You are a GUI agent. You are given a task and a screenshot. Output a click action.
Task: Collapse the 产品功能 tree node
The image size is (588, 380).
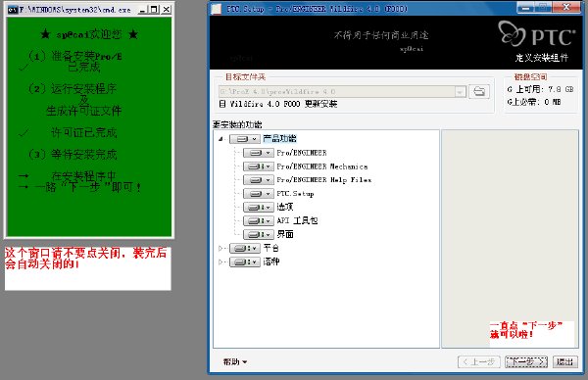(x=220, y=139)
